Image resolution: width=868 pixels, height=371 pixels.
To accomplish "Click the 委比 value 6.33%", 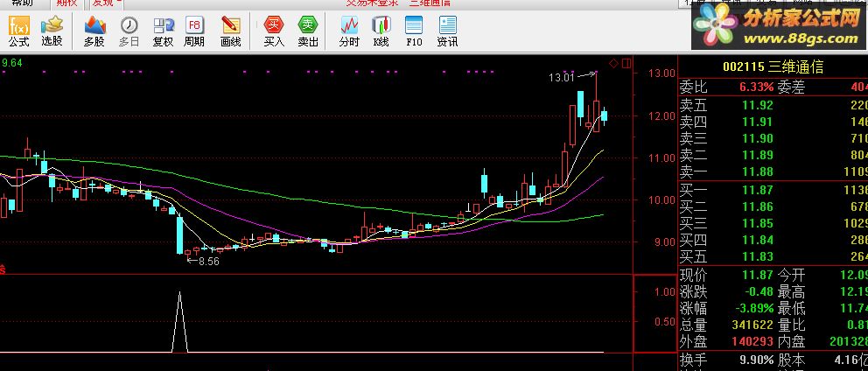I will (757, 87).
